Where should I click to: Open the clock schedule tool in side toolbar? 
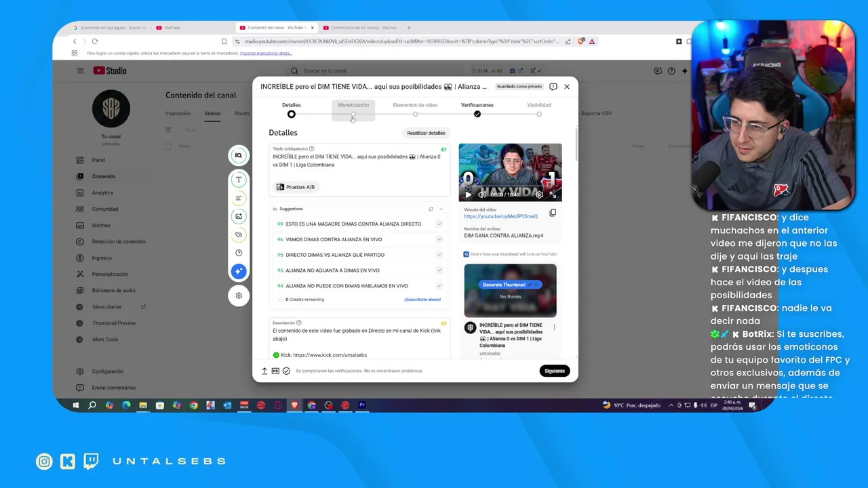coord(239,253)
